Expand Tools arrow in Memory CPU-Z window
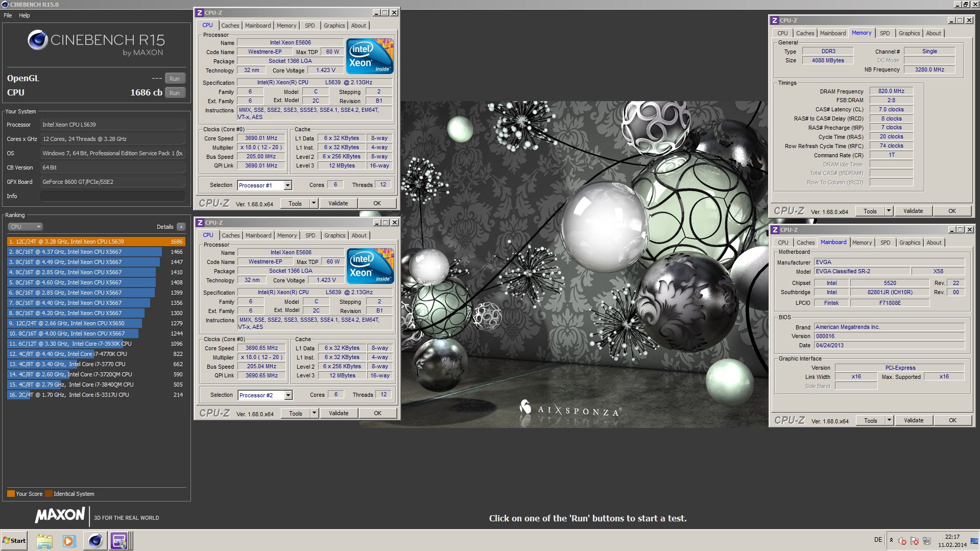Viewport: 980px width, 551px height. point(889,211)
